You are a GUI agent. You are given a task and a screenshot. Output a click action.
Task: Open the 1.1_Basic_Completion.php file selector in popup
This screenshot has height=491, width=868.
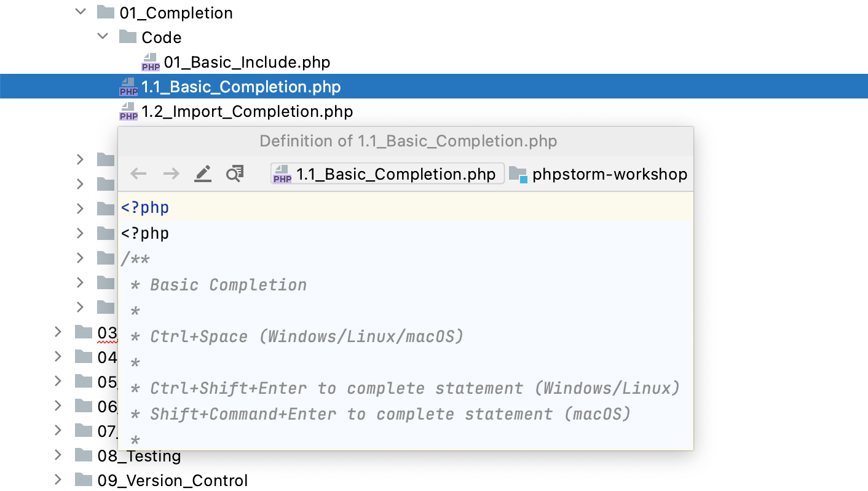(387, 174)
